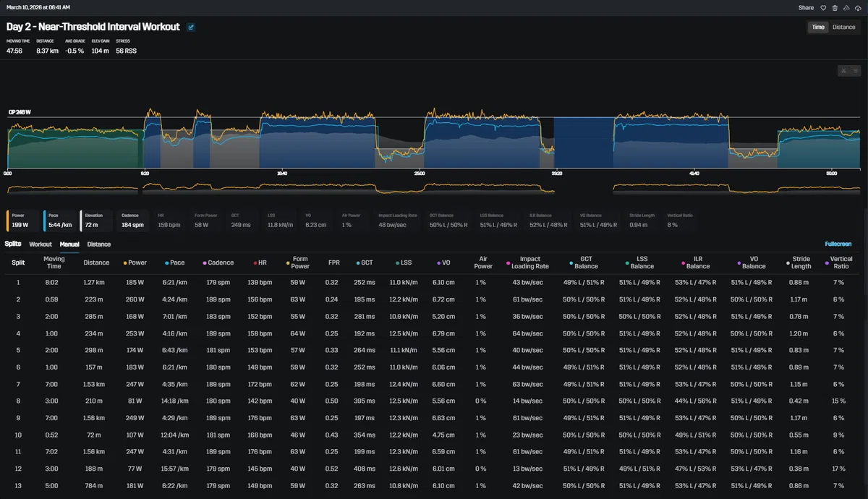Click the Share link
868x499 pixels.
point(806,7)
